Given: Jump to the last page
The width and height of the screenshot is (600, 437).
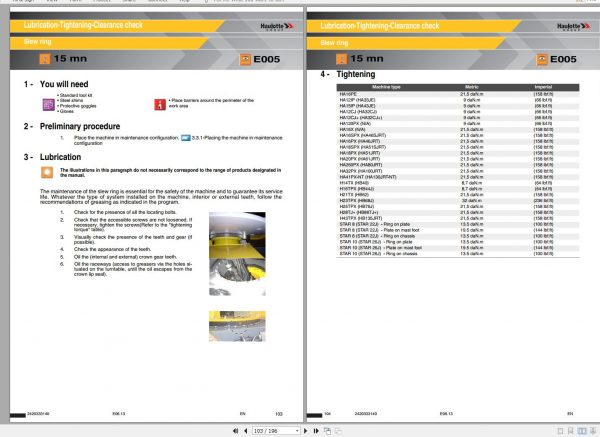Looking at the screenshot, I should click(x=316, y=431).
